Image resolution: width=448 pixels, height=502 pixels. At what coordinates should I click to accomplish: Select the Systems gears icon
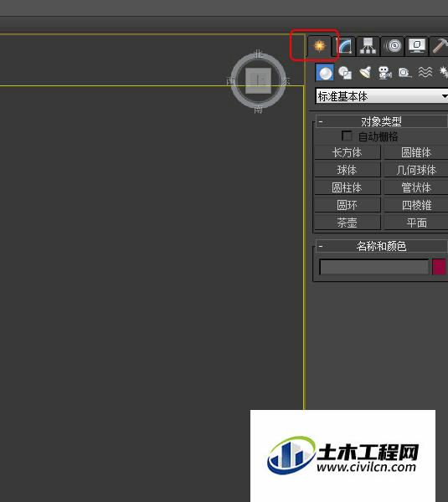pyautogui.click(x=444, y=73)
